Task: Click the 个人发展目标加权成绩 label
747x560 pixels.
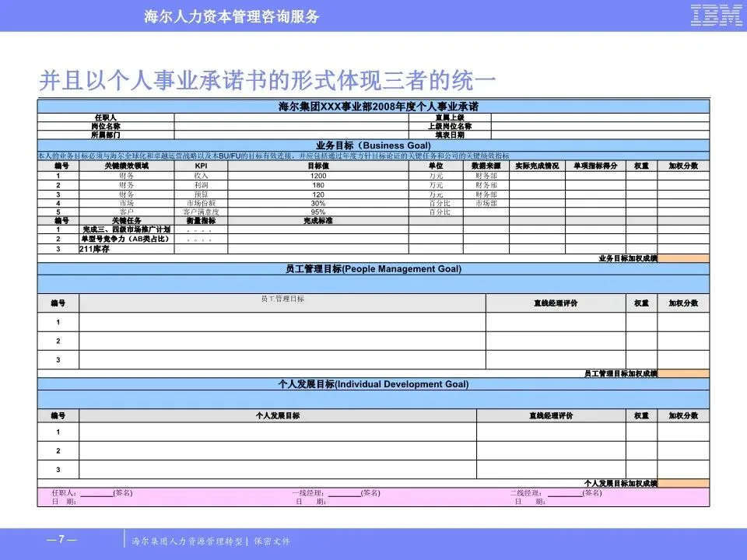Action: [621, 483]
